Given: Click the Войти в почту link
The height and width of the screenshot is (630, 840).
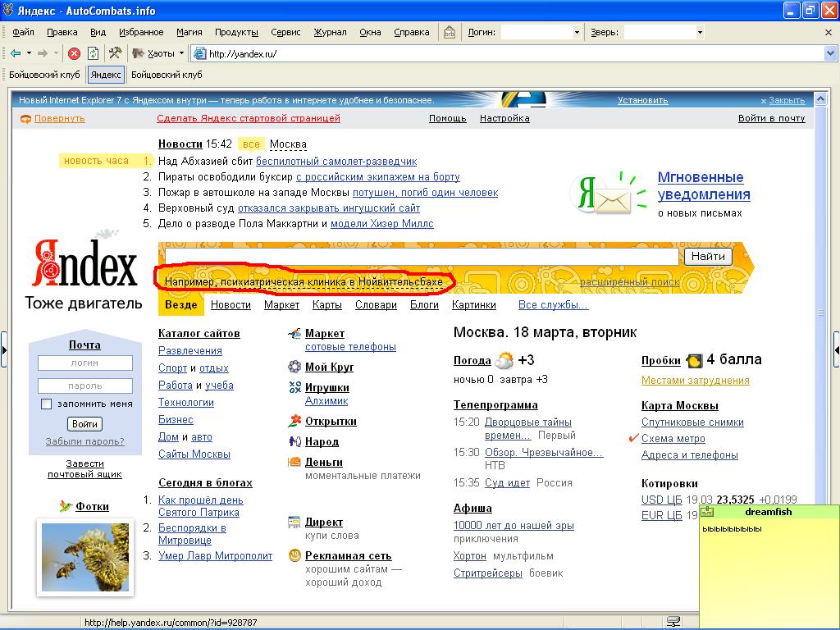Looking at the screenshot, I should 771,118.
